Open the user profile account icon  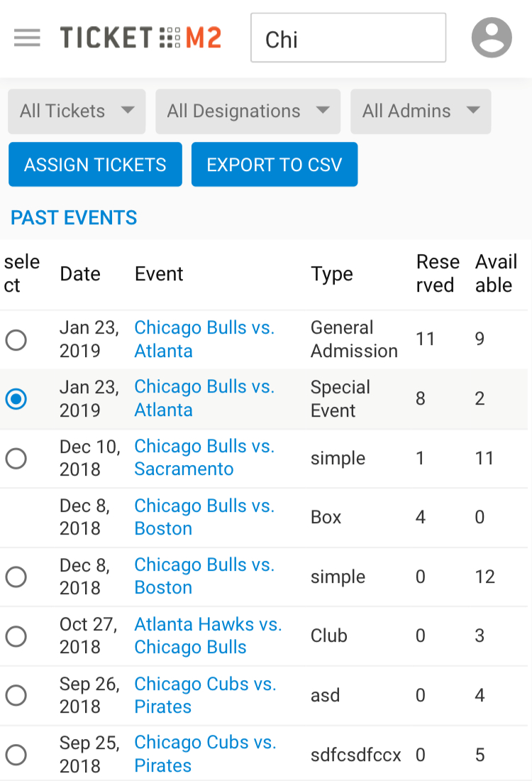(492, 38)
